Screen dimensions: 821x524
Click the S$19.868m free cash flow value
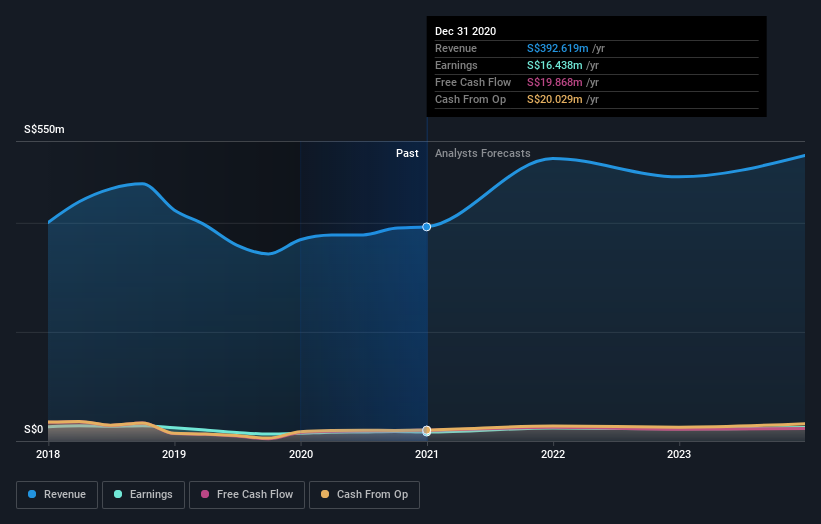tap(554, 82)
